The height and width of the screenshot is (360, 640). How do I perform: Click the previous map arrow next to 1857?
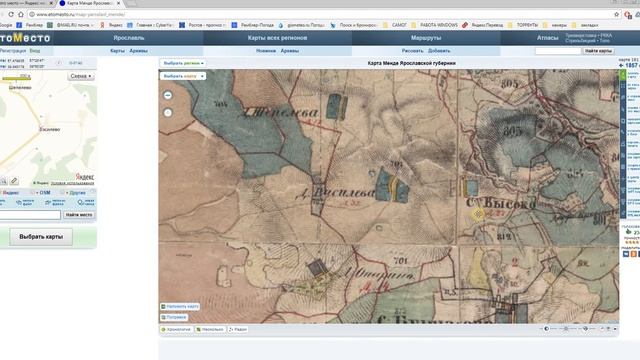pyautogui.click(x=621, y=65)
